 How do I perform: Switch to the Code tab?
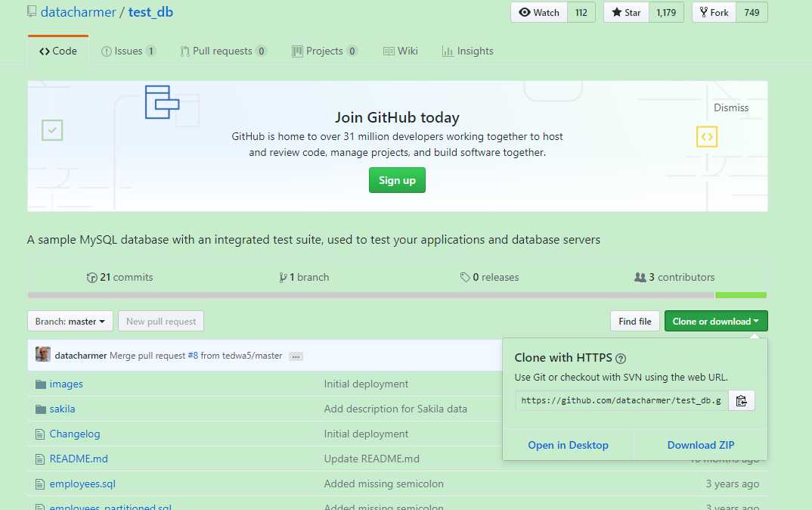[x=58, y=51]
